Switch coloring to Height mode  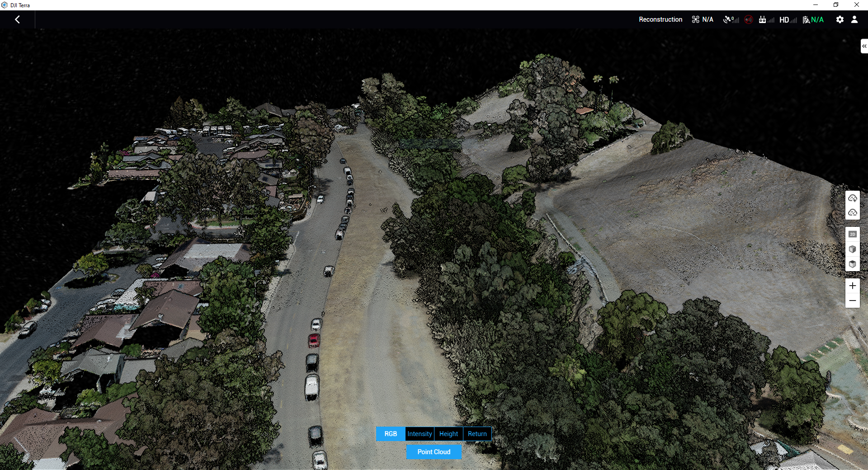pyautogui.click(x=448, y=434)
